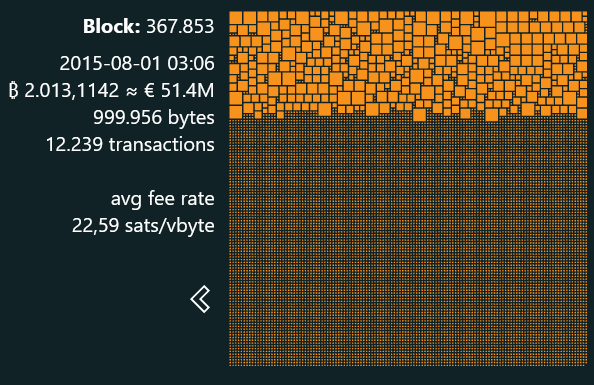The height and width of the screenshot is (385, 594).
Task: Click the Block 367.853 heading
Action: pyautogui.click(x=148, y=27)
